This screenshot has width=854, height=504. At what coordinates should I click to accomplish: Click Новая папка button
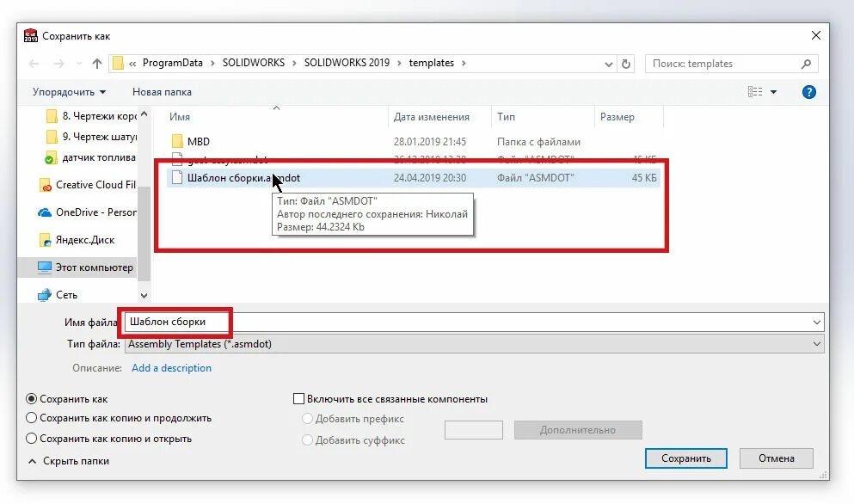coord(162,92)
